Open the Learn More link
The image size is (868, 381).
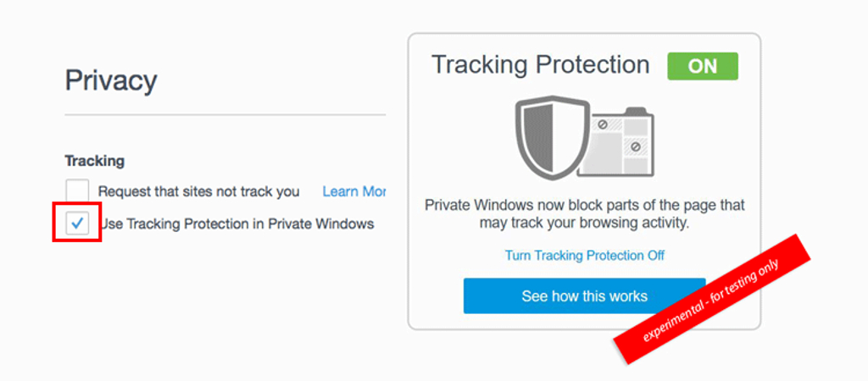tap(354, 192)
